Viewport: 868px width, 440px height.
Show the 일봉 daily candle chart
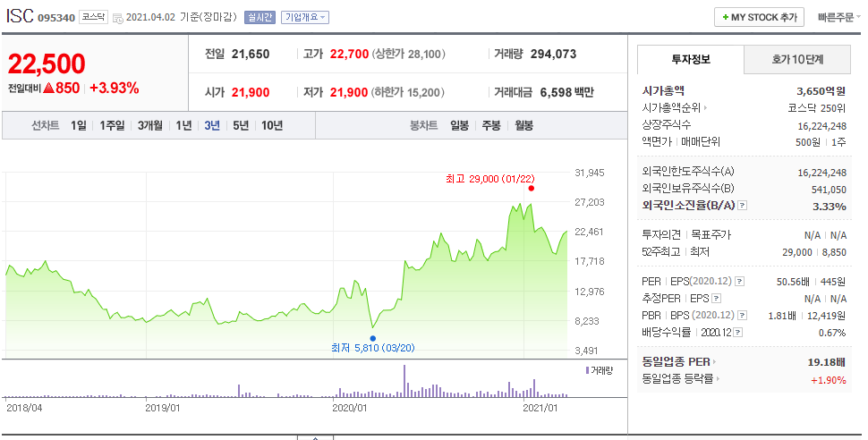(x=459, y=125)
